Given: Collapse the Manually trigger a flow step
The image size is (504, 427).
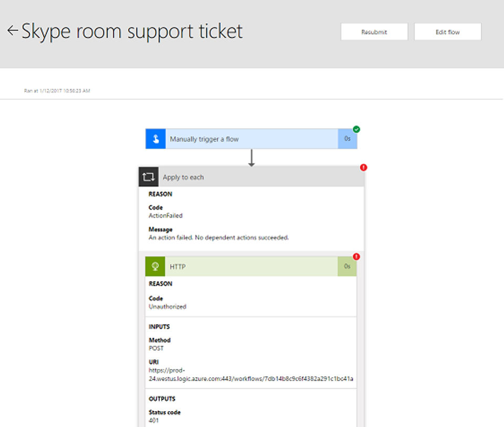Looking at the screenshot, I should [252, 139].
